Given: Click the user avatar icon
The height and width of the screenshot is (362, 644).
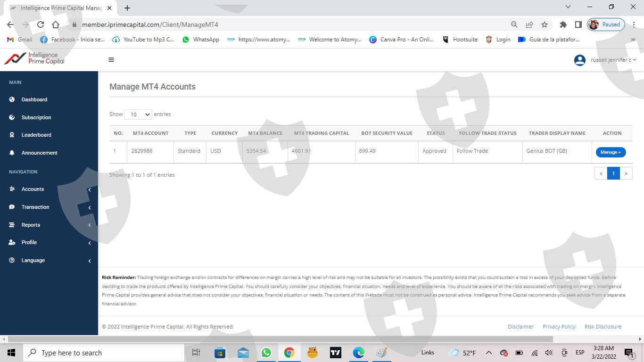Looking at the screenshot, I should [580, 60].
